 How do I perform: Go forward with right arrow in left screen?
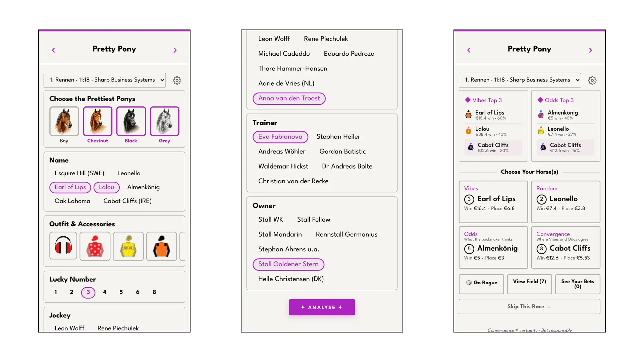pyautogui.click(x=175, y=50)
